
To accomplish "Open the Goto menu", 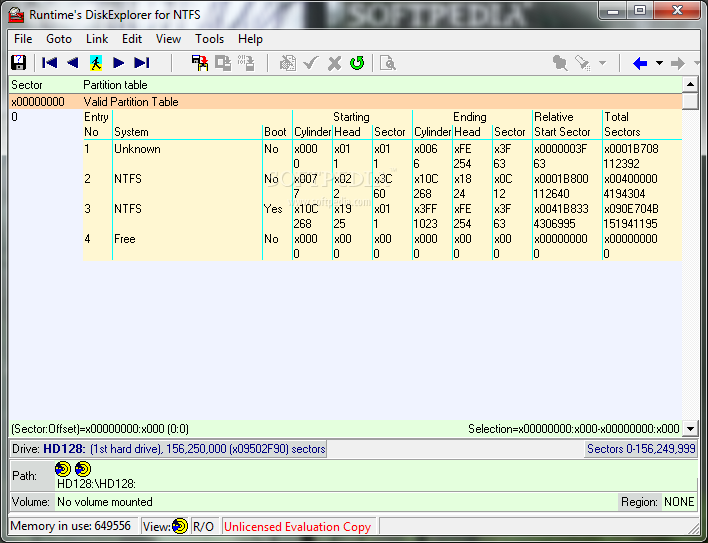I will click(59, 39).
